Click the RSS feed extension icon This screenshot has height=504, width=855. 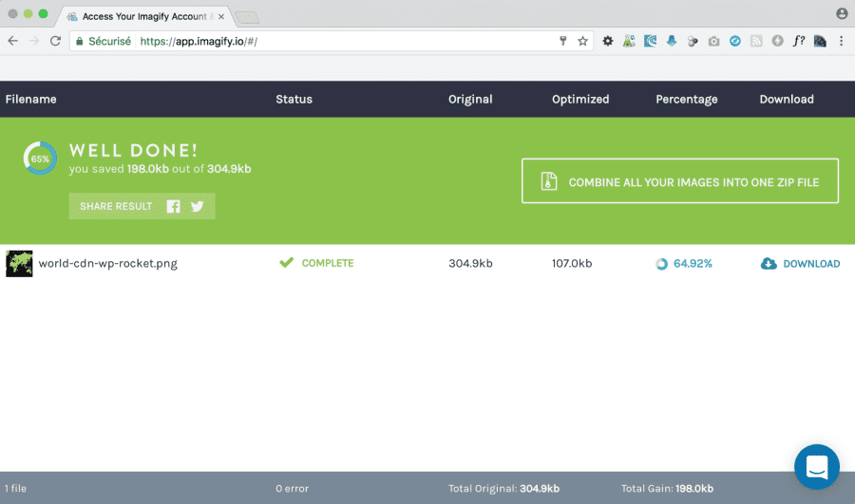point(756,42)
